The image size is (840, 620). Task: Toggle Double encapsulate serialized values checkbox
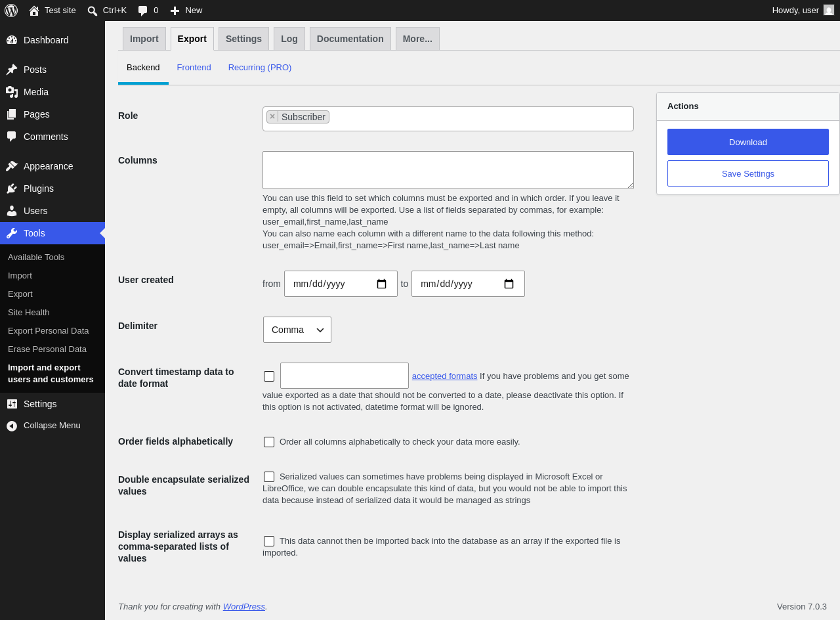tap(269, 477)
